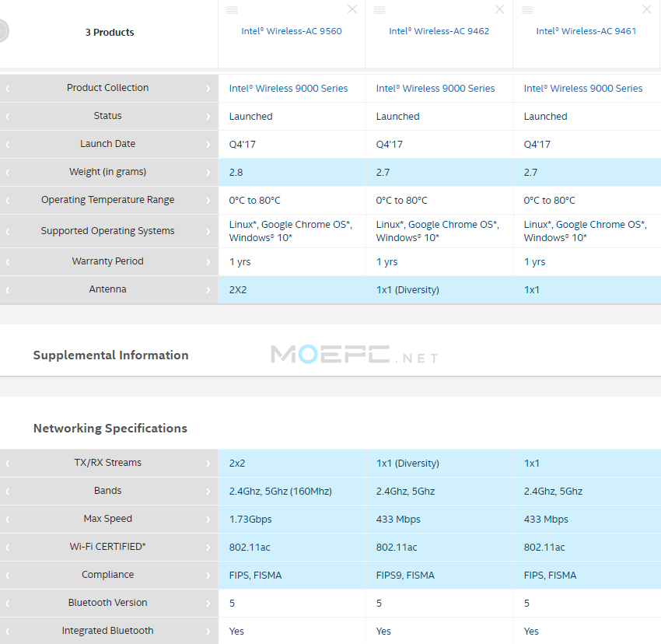This screenshot has width=661, height=644.
Task: Click right chevron on Status row
Action: [208, 116]
